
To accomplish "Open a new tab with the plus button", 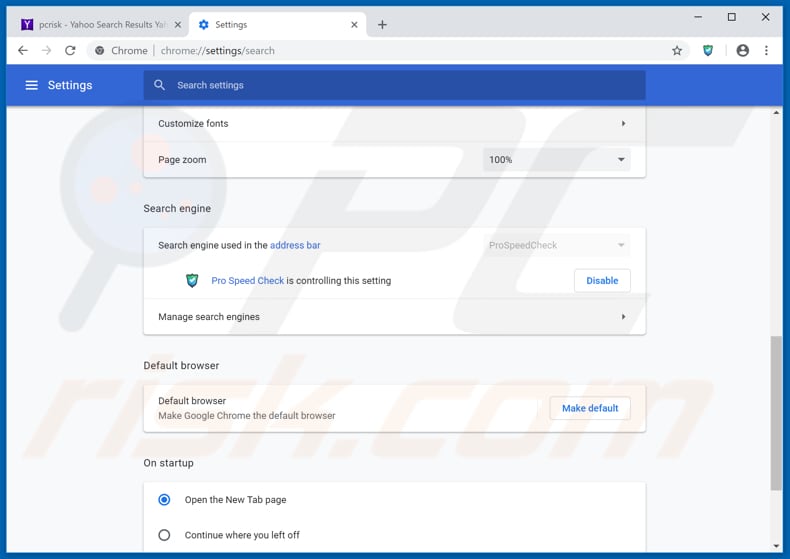I will point(382,25).
